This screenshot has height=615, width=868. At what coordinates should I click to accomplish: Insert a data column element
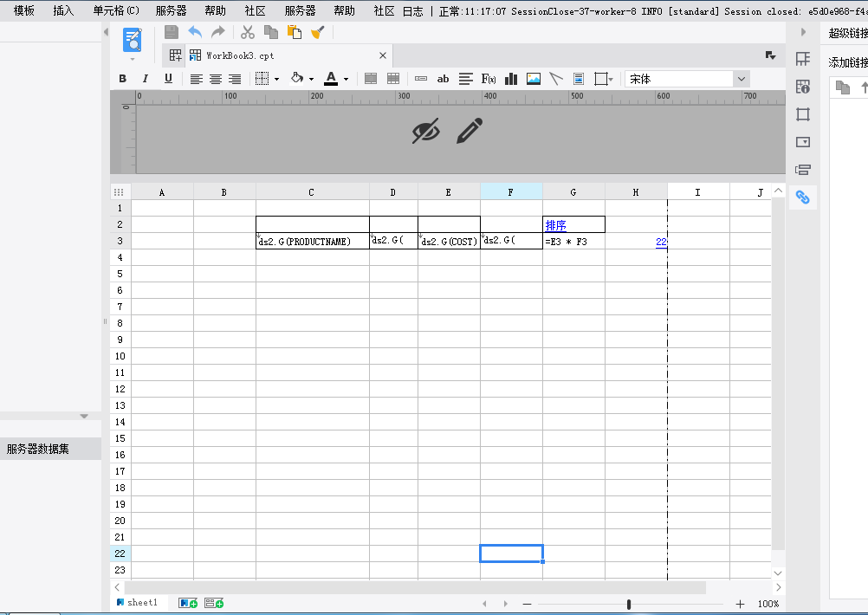pos(421,79)
